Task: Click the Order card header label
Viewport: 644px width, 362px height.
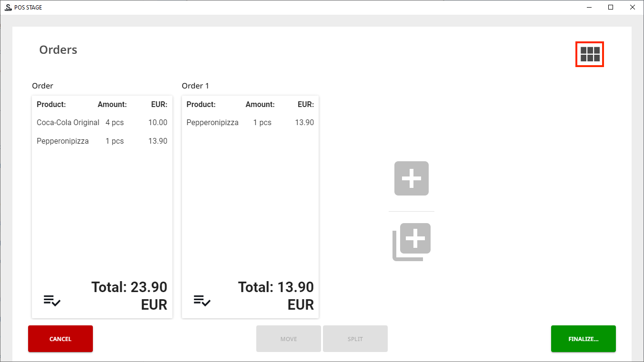Action: tap(42, 86)
